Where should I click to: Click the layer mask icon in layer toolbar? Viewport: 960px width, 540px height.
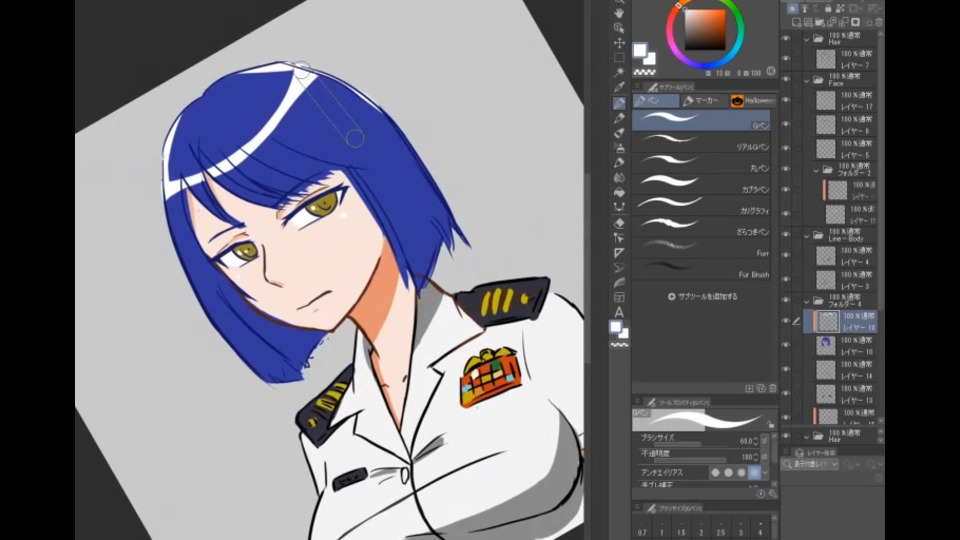(855, 22)
